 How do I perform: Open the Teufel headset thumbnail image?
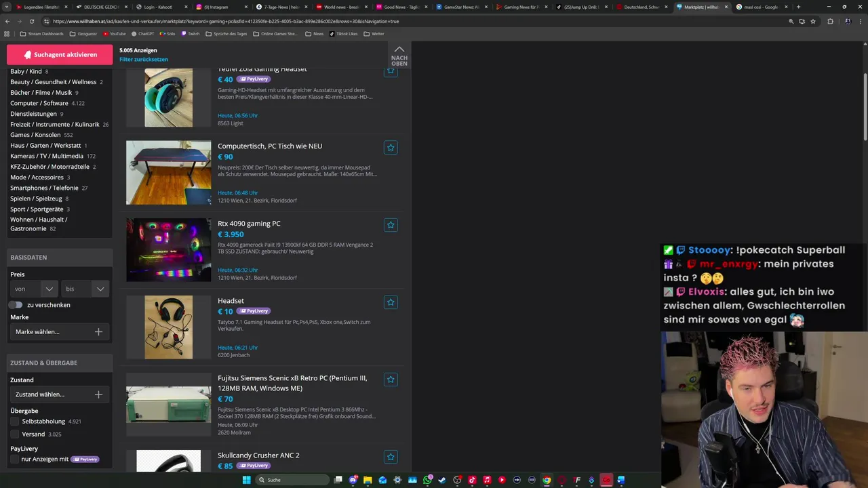coord(168,98)
